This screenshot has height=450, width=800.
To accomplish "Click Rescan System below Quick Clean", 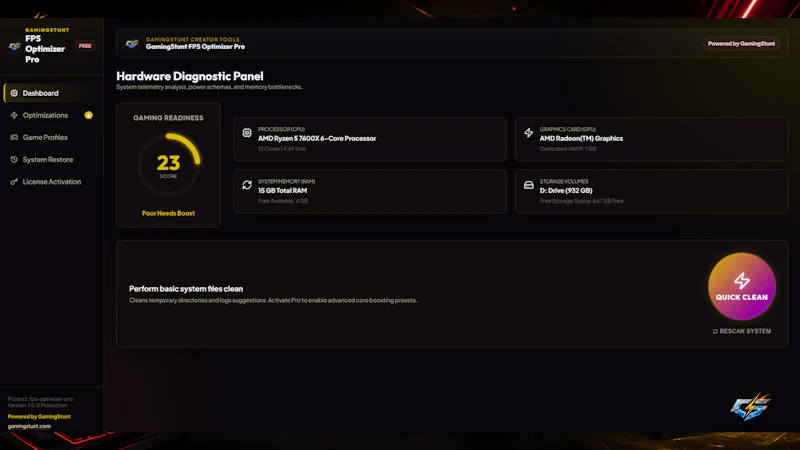I will (742, 331).
